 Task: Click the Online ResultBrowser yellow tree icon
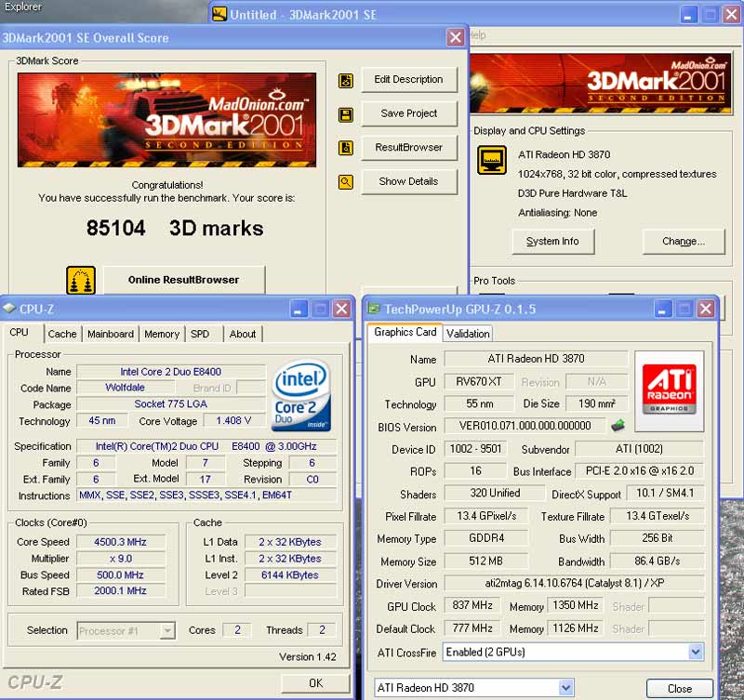[81, 280]
